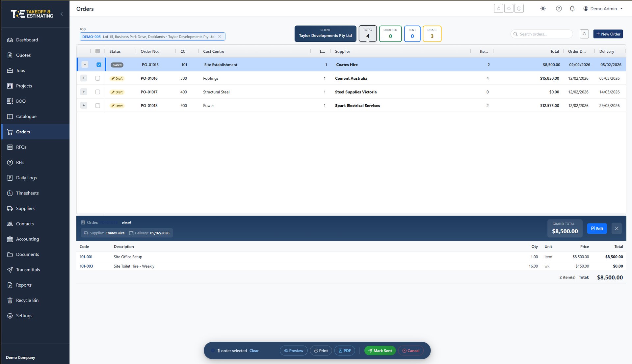
Task: Select the PO-01017 row checkbox
Action: coord(97,92)
